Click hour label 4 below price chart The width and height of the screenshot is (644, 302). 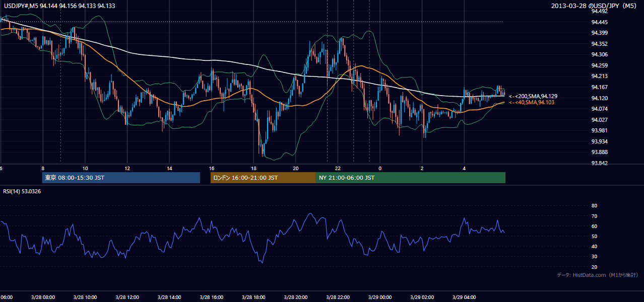coord(464,169)
